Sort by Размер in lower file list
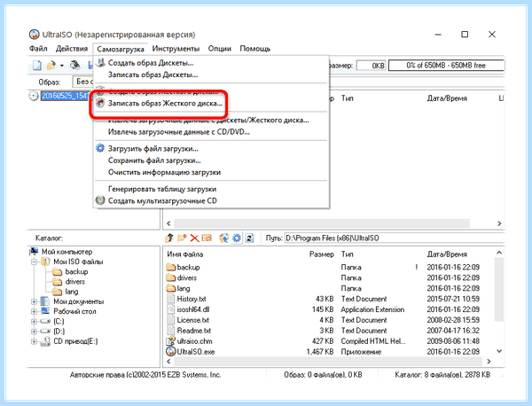The image size is (532, 406). [x=322, y=254]
